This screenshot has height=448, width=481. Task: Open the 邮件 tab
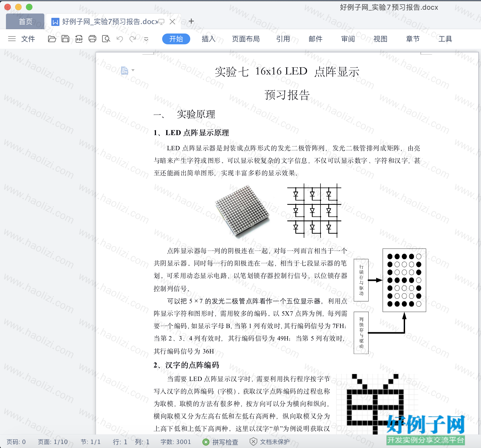(316, 39)
